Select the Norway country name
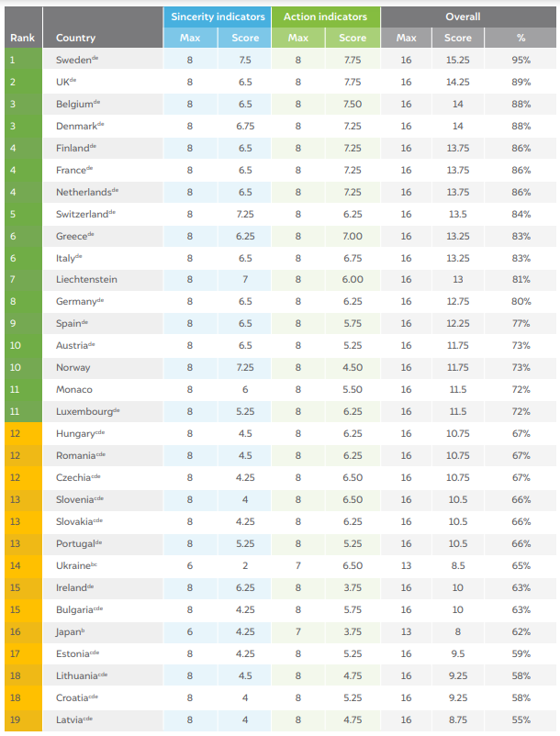The image size is (560, 736). 73,367
